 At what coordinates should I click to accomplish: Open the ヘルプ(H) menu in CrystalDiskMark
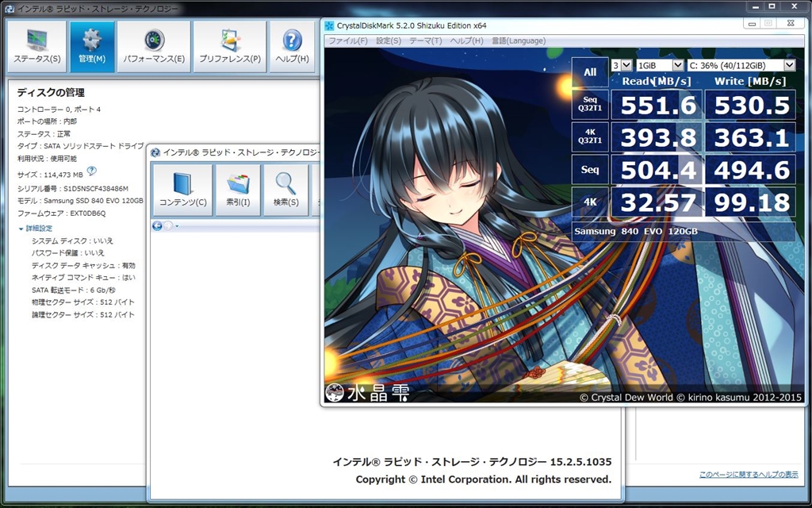pos(466,40)
